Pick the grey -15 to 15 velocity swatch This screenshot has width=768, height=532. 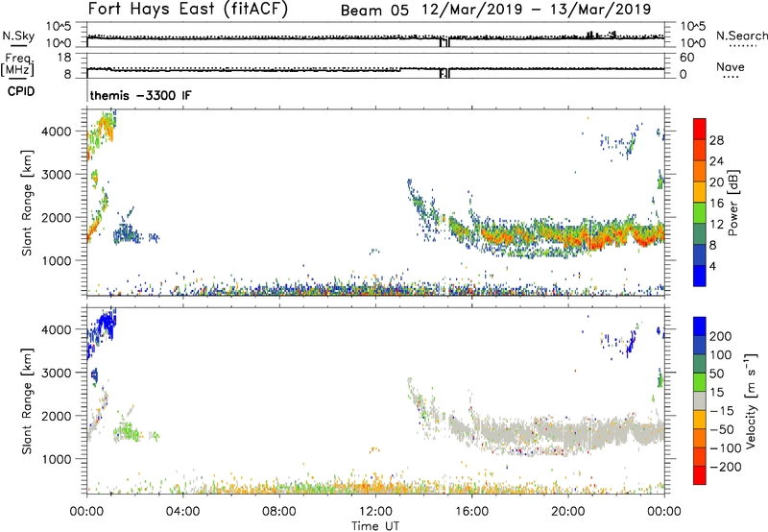(x=700, y=400)
